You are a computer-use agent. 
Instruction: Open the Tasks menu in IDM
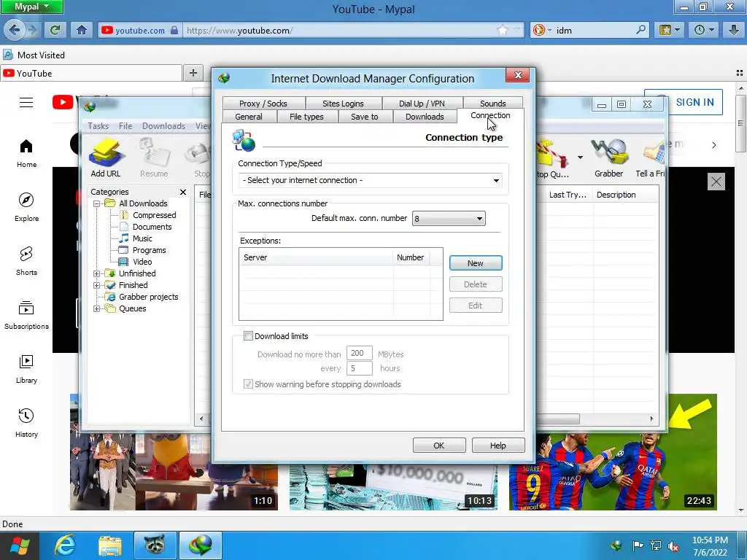tap(98, 126)
